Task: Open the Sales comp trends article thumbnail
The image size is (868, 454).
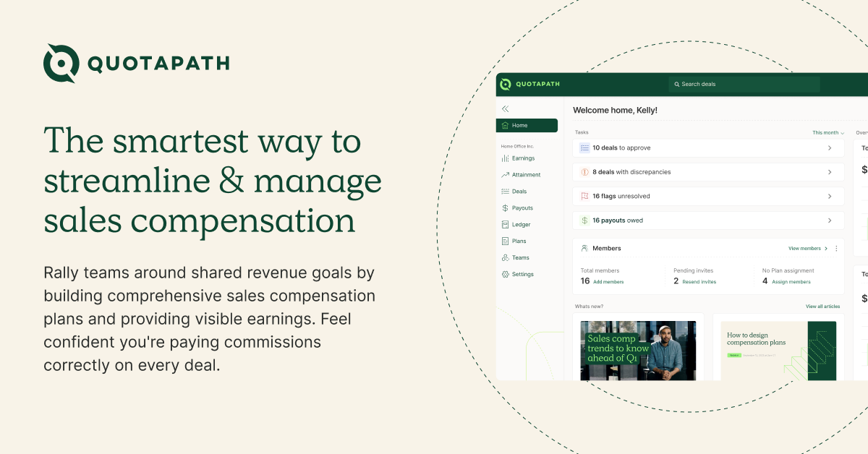Action: tap(639, 351)
